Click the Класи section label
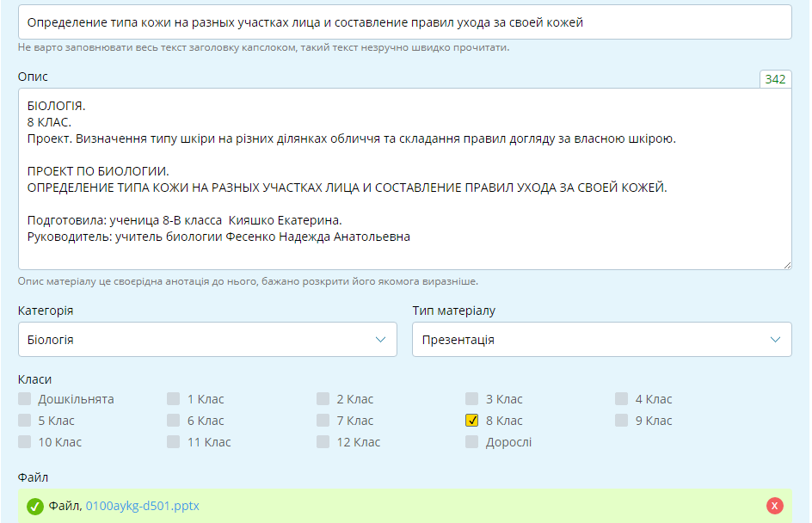 [34, 379]
